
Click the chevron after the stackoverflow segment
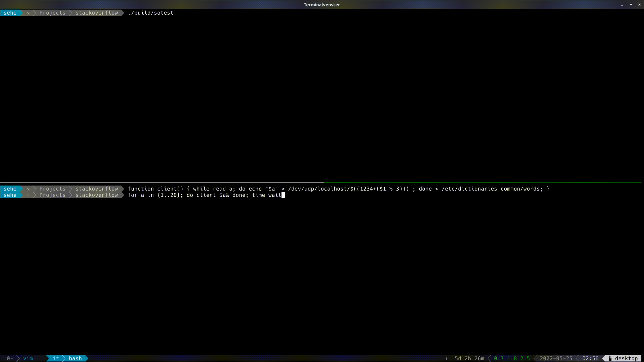[x=123, y=13]
